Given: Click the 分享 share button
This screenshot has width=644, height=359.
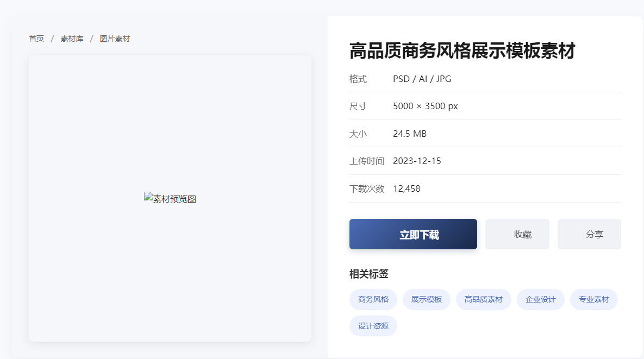Looking at the screenshot, I should tap(589, 234).
